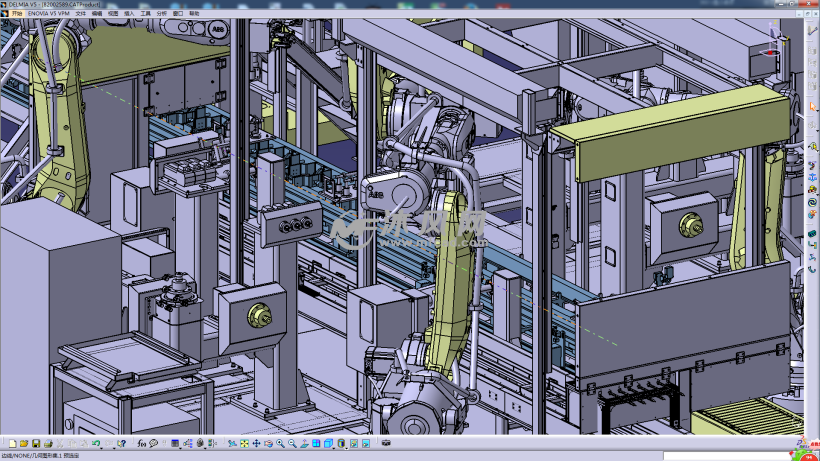Screen dimensions: 820x461
Task: Click the Print icon
Action: click(x=47, y=443)
